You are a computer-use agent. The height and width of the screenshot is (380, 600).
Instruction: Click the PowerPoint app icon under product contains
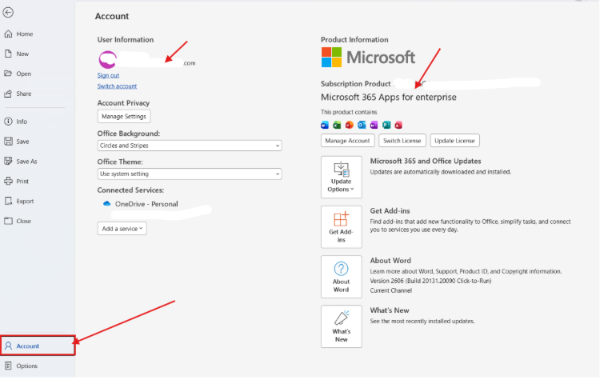click(349, 125)
